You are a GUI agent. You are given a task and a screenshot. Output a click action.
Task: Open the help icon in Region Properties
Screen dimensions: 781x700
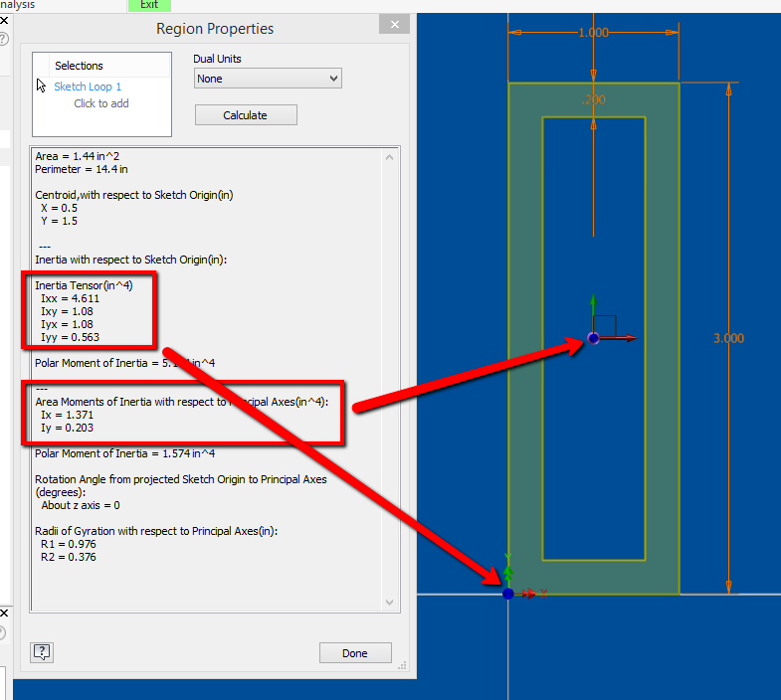42,652
